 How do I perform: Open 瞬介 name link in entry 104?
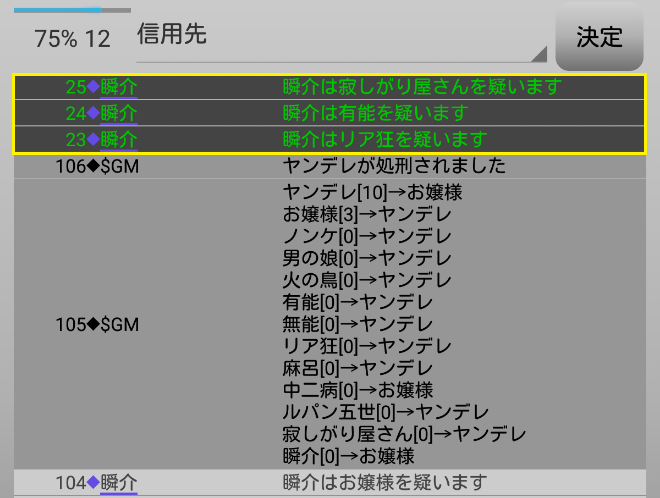tap(119, 484)
